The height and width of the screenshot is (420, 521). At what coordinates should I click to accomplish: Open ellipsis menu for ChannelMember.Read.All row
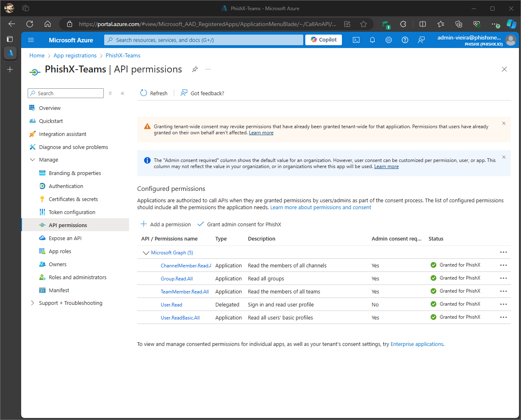(x=503, y=265)
